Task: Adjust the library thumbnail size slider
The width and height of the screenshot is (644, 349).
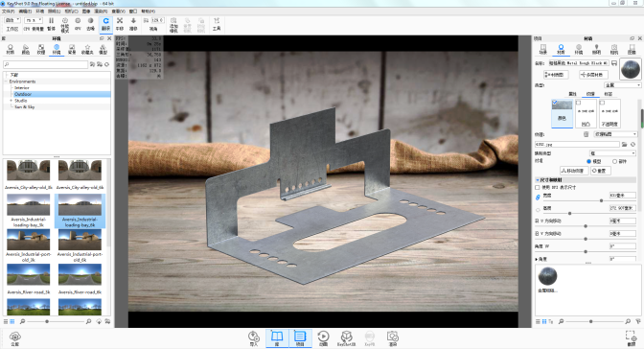Action: pyautogui.click(x=47, y=321)
